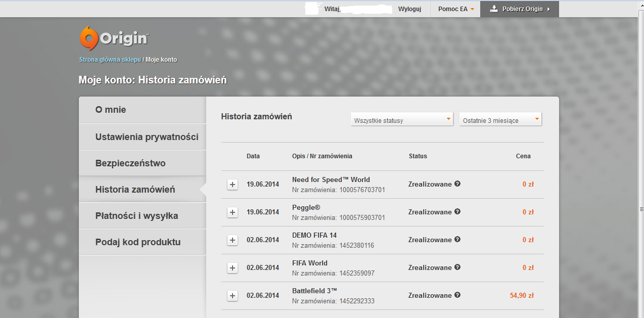Click the download icon in Pobierz Origin
Viewport: 644px width, 318px height.
coord(494,9)
